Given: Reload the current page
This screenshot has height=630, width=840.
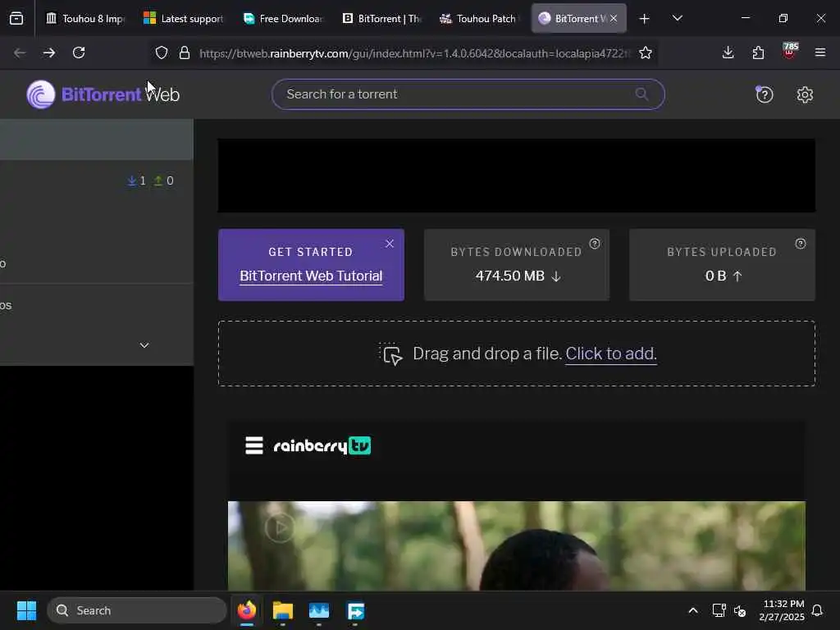Looking at the screenshot, I should [79, 52].
